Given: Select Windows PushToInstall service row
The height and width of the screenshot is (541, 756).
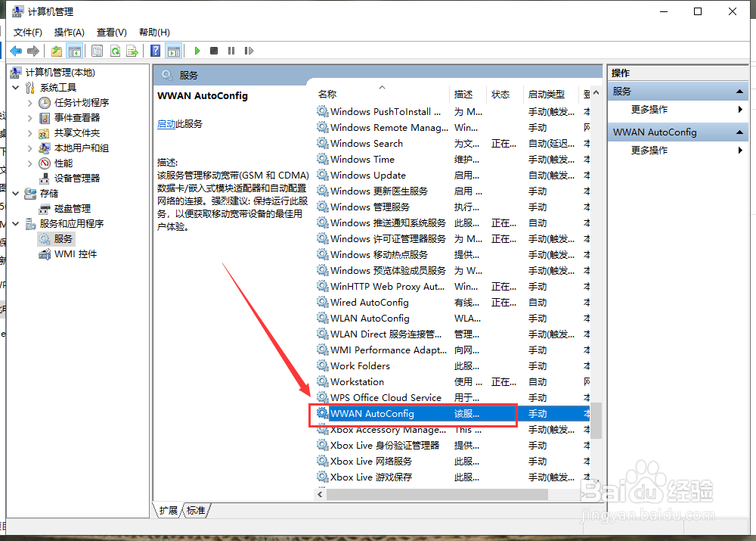Looking at the screenshot, I should pos(453,111).
